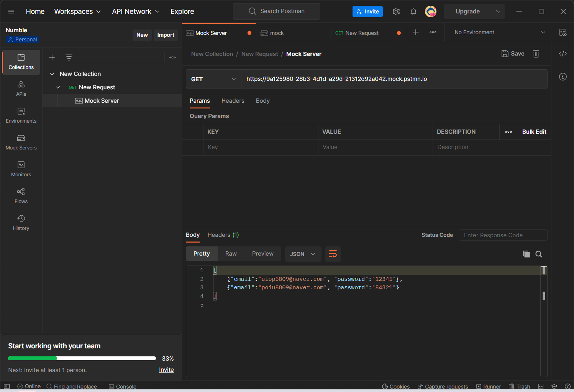Screen dimensions: 574x392
Task: Open help icon in status bar
Action: (x=567, y=386)
